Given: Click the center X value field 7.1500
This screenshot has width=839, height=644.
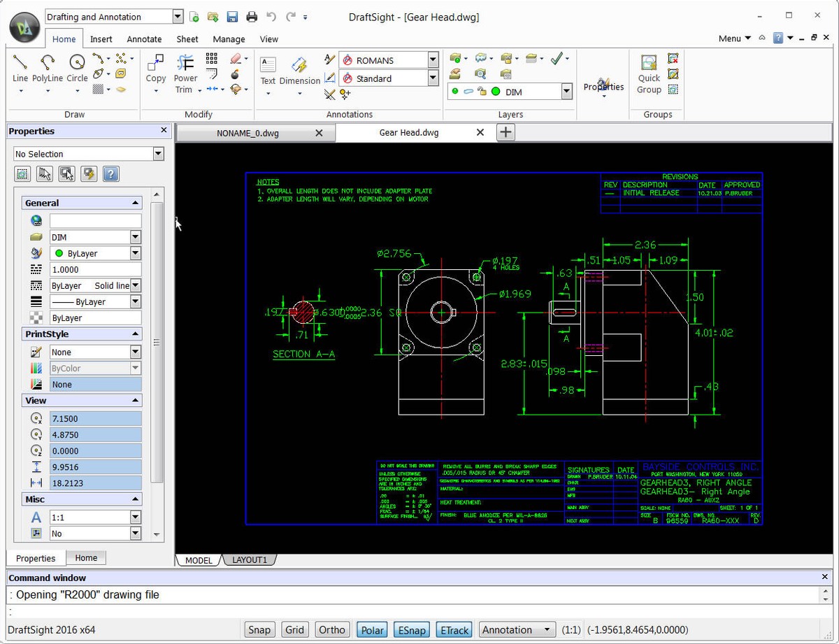Looking at the screenshot, I should pos(95,419).
